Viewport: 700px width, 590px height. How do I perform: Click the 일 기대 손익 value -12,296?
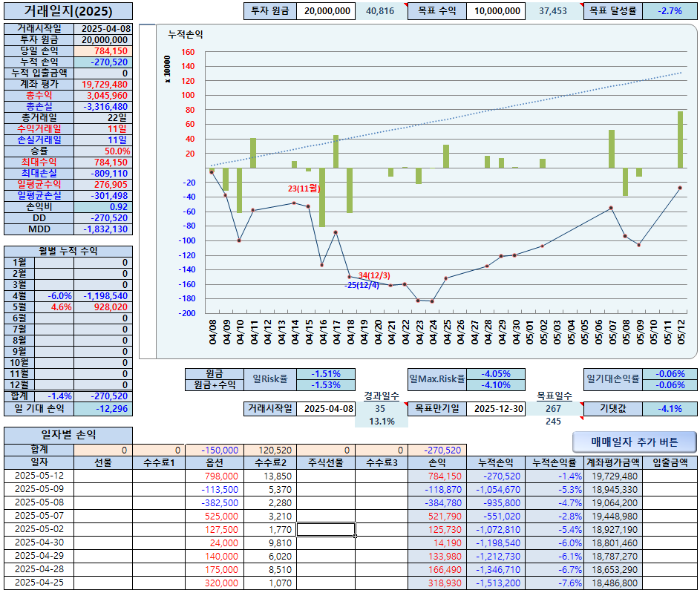tap(103, 409)
